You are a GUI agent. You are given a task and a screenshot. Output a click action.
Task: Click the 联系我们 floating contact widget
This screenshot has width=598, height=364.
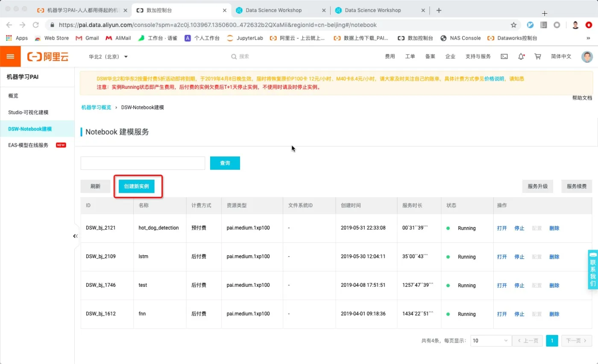[593, 270]
